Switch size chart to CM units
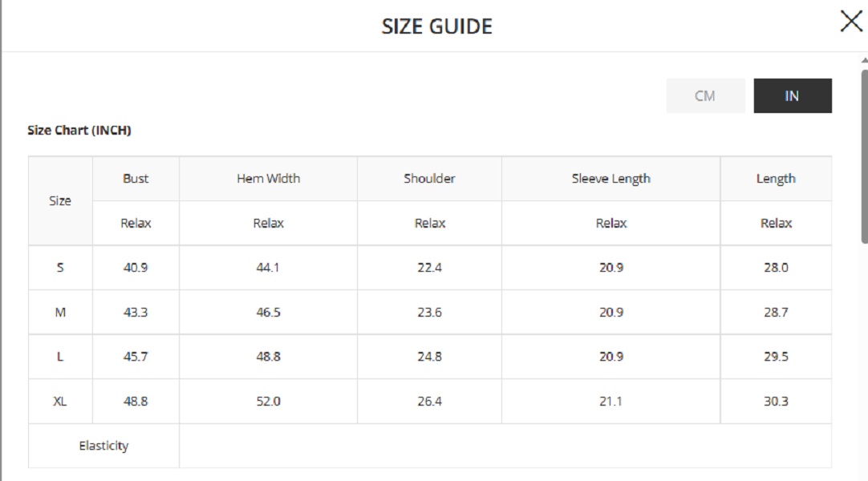Screen dimensions: 868x481 [x=705, y=96]
